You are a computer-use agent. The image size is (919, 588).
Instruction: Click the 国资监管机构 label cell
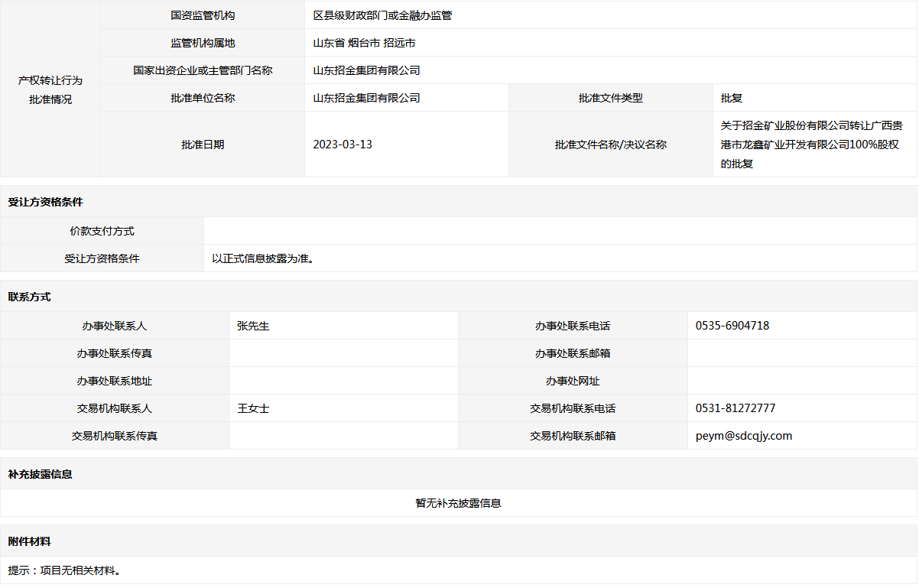point(203,15)
